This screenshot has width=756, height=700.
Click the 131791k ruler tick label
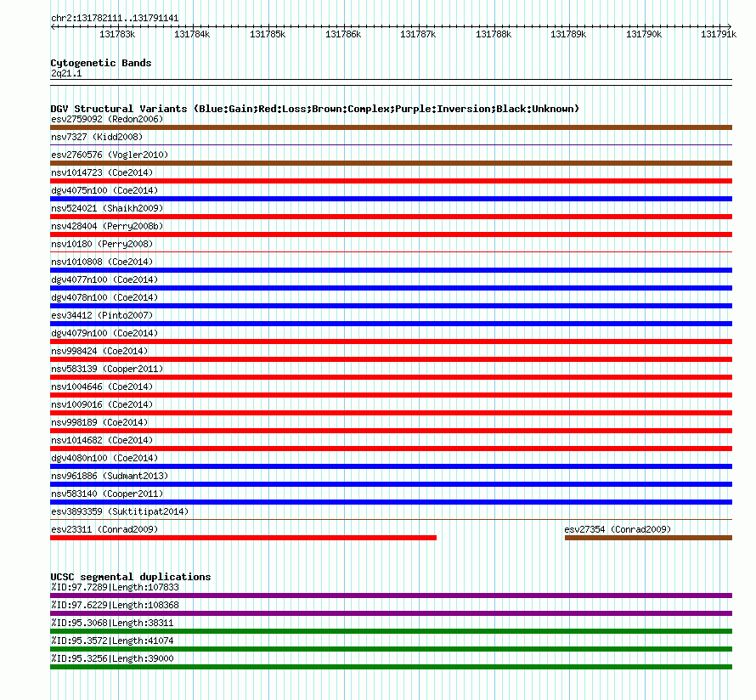pos(719,34)
